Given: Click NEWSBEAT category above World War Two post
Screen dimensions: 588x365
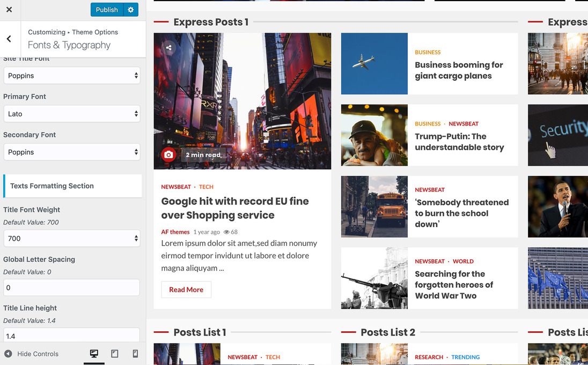Looking at the screenshot, I should click(430, 262).
